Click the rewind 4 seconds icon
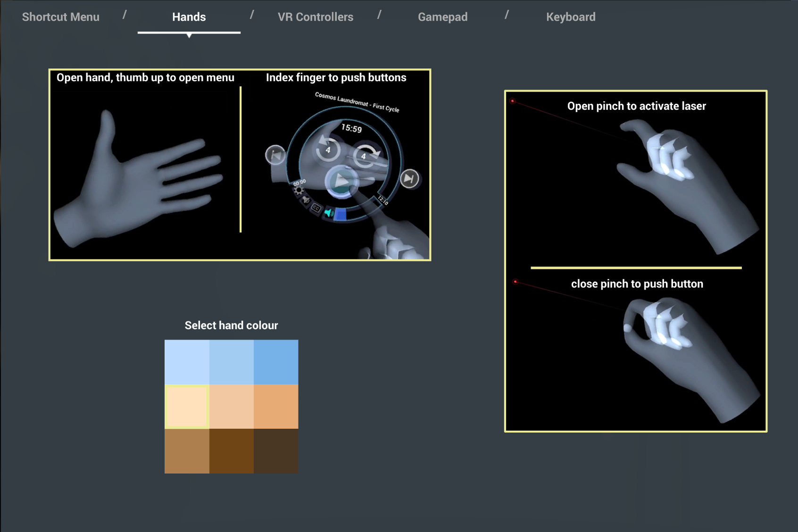 coord(328,150)
